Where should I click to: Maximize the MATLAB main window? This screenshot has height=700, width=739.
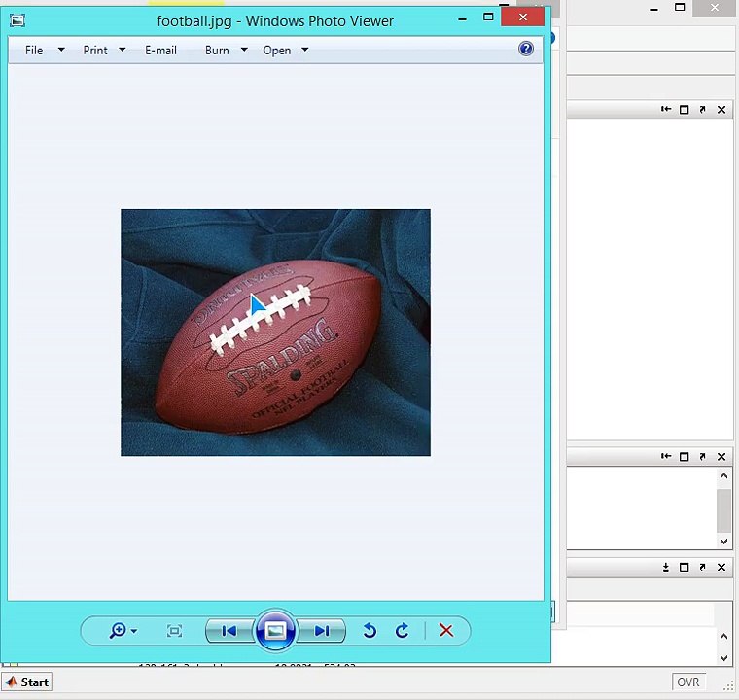tap(680, 7)
